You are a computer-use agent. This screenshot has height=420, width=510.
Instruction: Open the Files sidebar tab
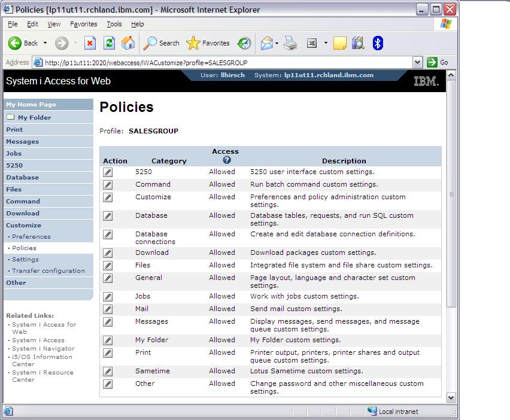[48, 189]
